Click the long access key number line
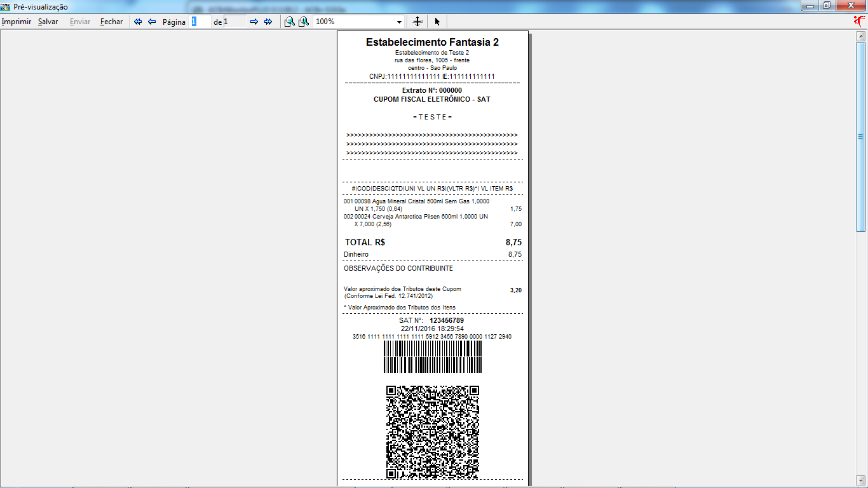 coord(432,337)
